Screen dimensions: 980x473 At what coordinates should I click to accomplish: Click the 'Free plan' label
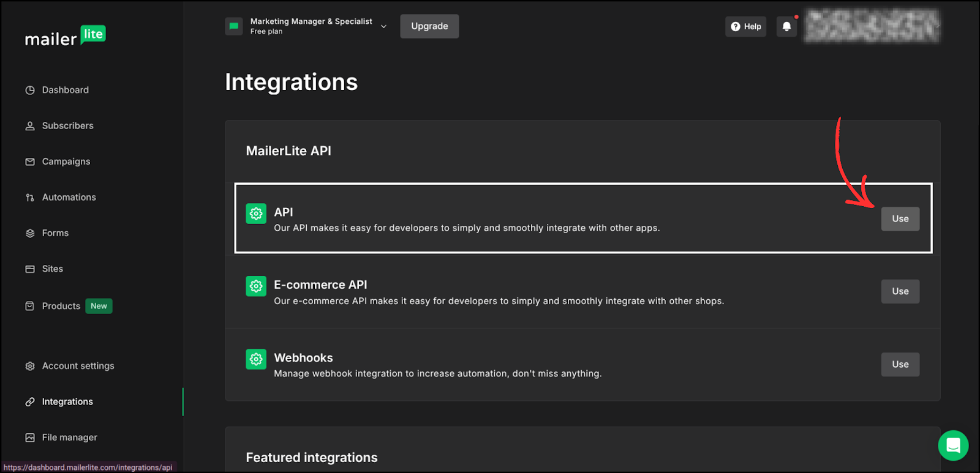[266, 32]
